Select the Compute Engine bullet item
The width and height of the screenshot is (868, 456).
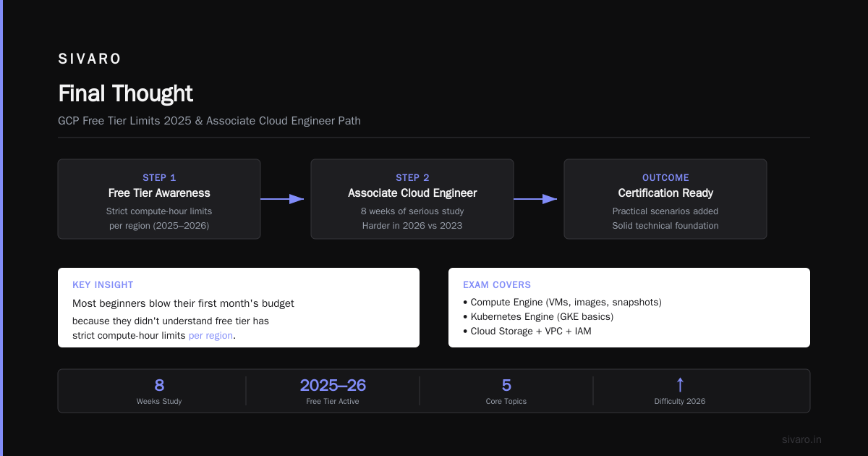pos(562,302)
